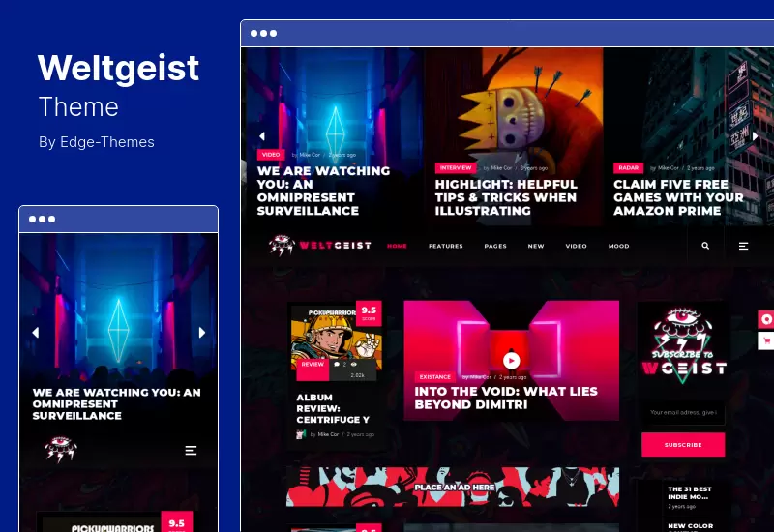
Task: Play the Into the Void video
Action: (512, 361)
